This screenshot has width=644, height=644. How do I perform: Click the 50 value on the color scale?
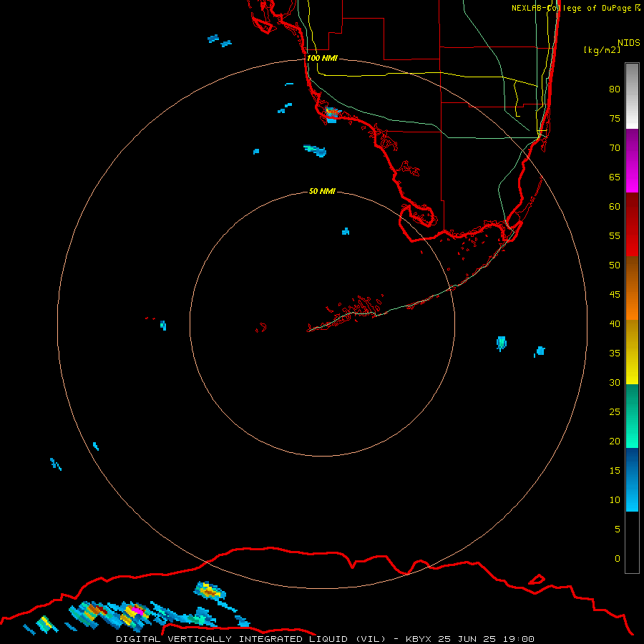(x=615, y=265)
